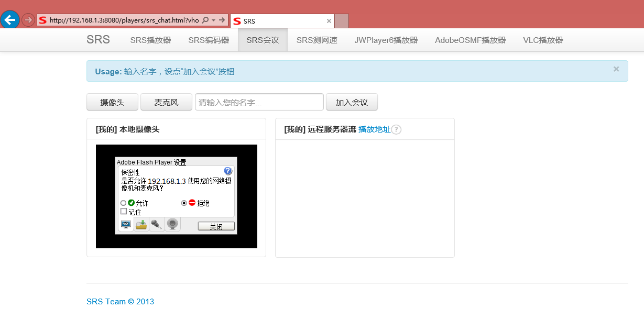Select the 允许 (Allow) radio button
This screenshot has width=644, height=319.
[124, 203]
